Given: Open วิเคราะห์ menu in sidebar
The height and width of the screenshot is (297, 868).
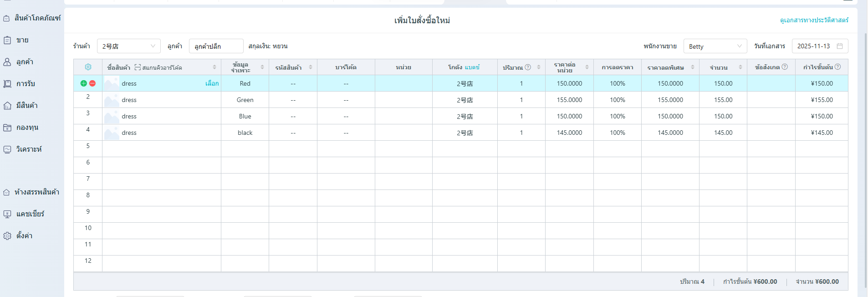Looking at the screenshot, I should (x=29, y=149).
